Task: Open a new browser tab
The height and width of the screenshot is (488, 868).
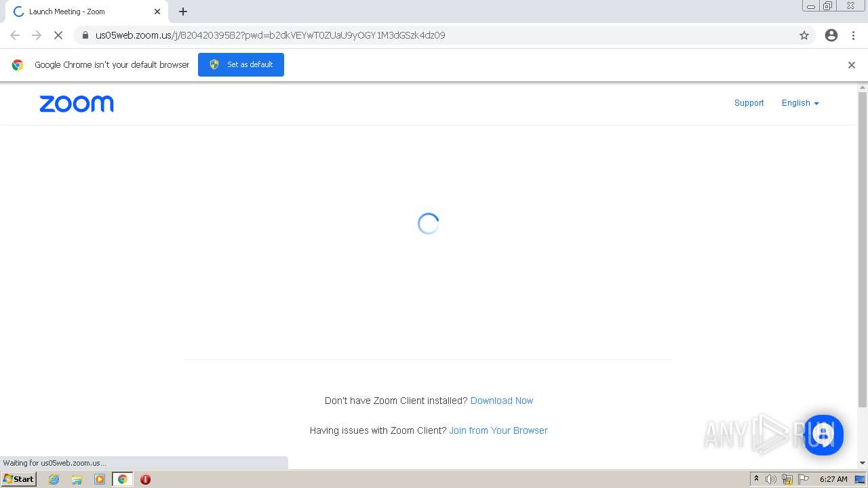Action: (183, 12)
